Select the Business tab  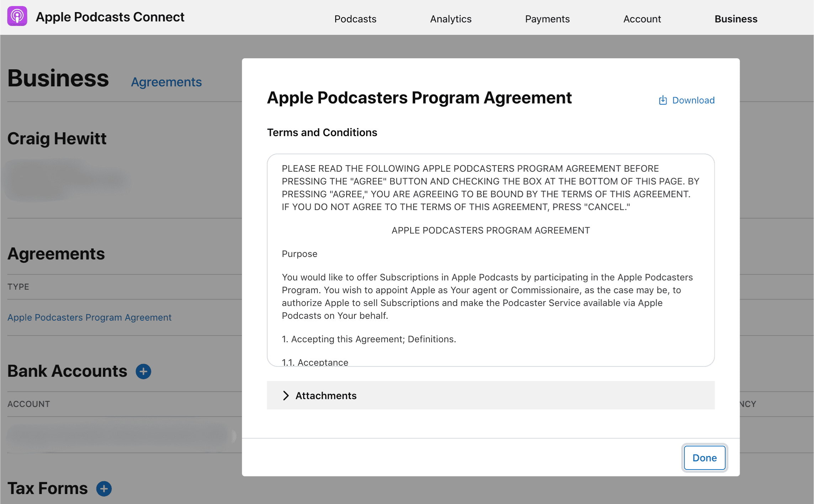coord(736,19)
